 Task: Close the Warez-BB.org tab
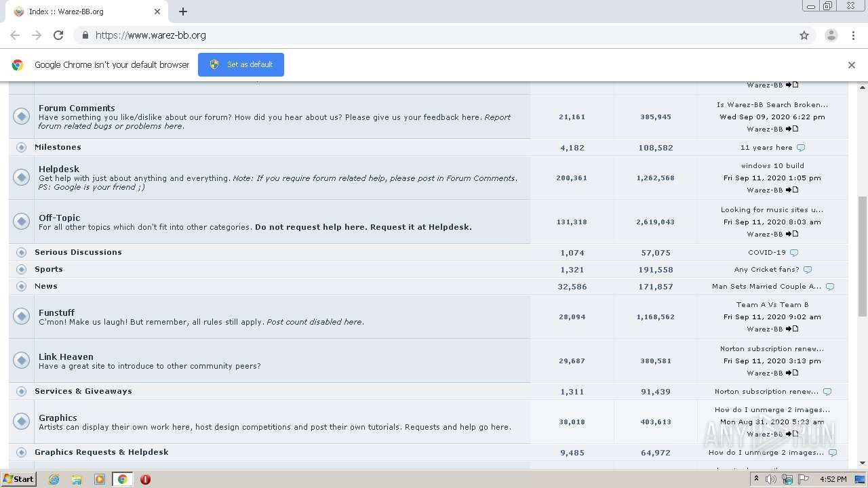coord(157,12)
